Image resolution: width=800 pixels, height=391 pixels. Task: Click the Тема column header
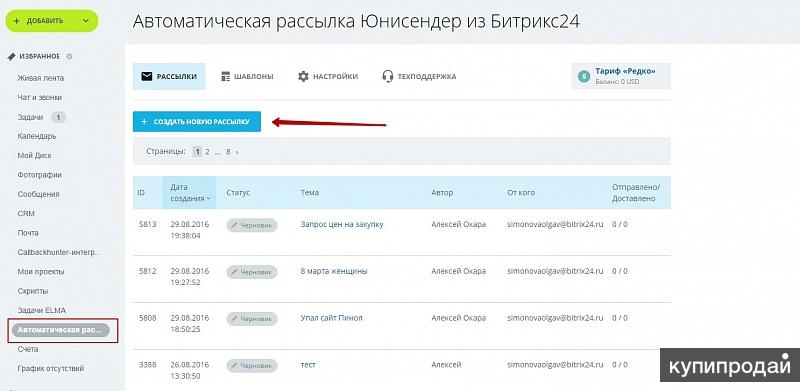point(310,193)
